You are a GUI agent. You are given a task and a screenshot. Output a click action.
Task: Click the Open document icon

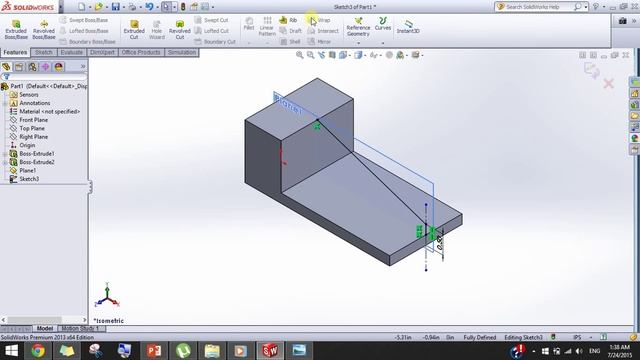point(98,7)
